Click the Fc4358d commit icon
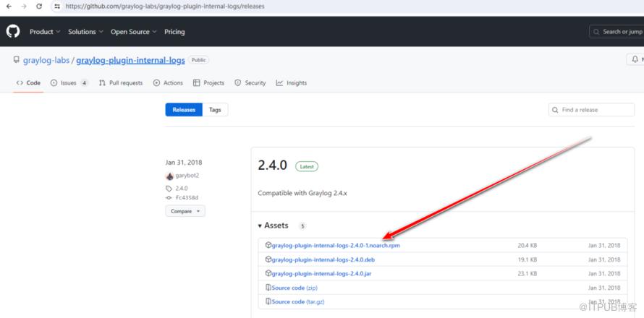 click(169, 197)
